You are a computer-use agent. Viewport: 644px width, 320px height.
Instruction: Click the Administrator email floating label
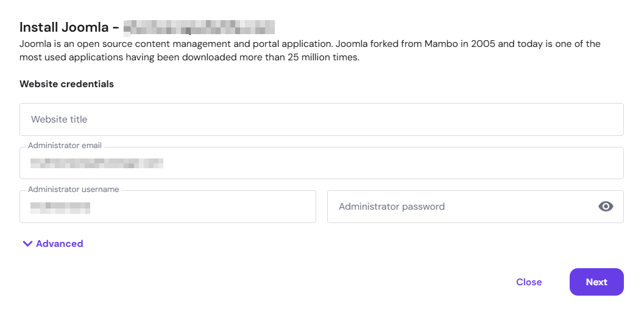[65, 146]
